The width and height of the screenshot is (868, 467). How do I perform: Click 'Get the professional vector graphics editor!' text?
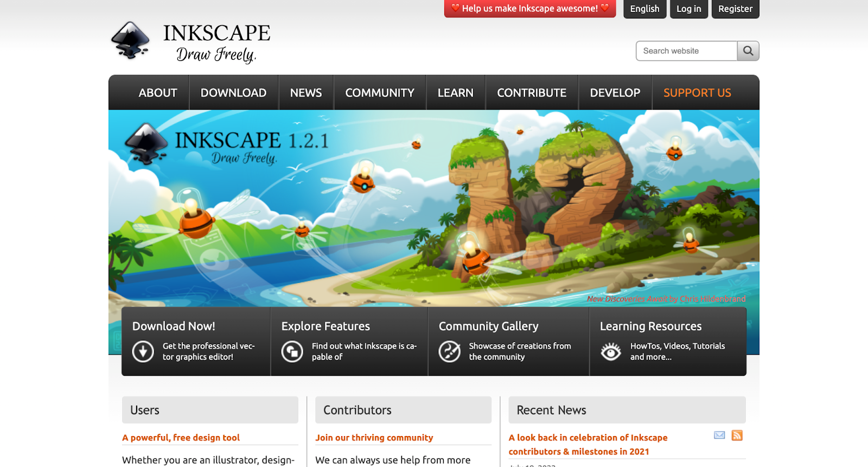(x=208, y=351)
